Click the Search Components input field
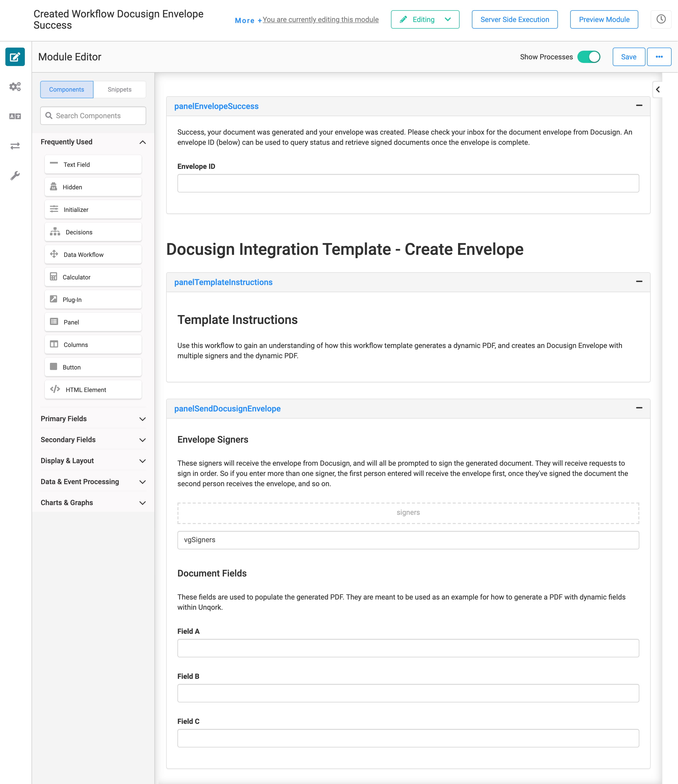Screen dimensions: 678x784 click(x=93, y=115)
